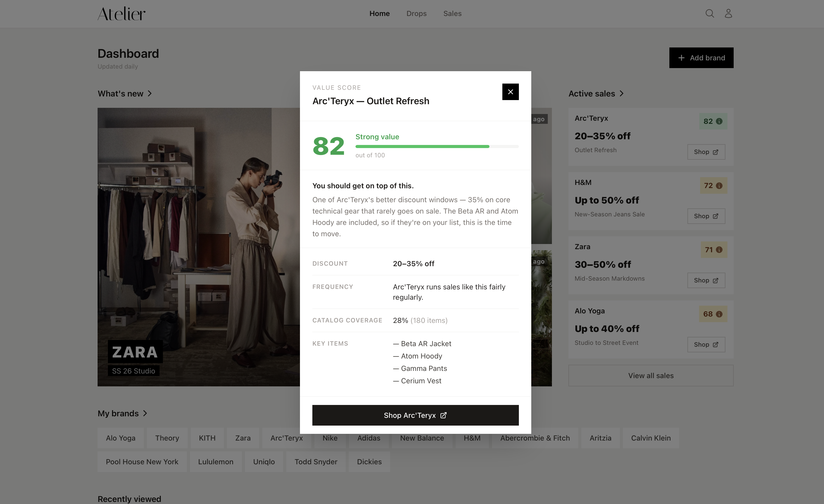824x504 pixels.
Task: Click the info icon beside score 82
Action: pyautogui.click(x=719, y=121)
